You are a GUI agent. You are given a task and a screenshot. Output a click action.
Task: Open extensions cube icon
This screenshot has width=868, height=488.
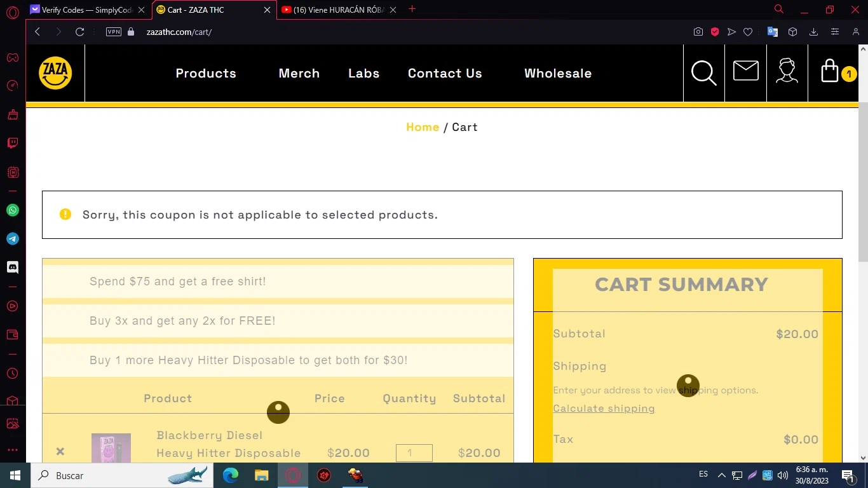tap(792, 32)
